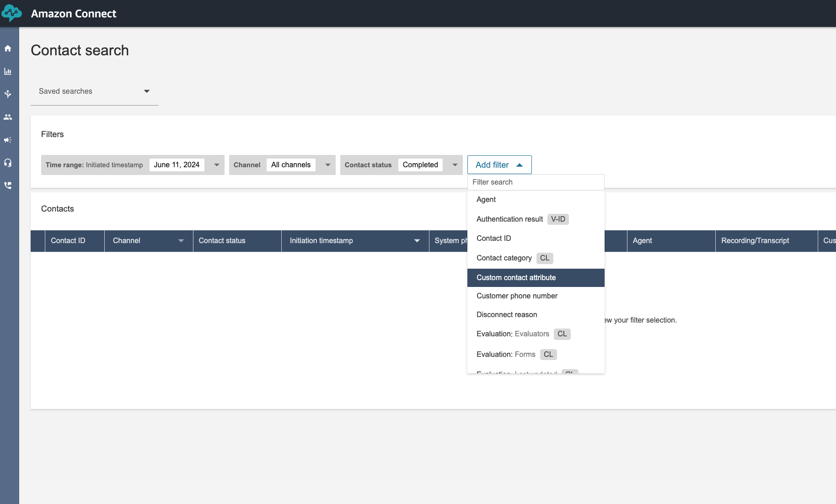This screenshot has height=504, width=836.
Task: Open the phone channels sidebar icon
Action: point(8,186)
